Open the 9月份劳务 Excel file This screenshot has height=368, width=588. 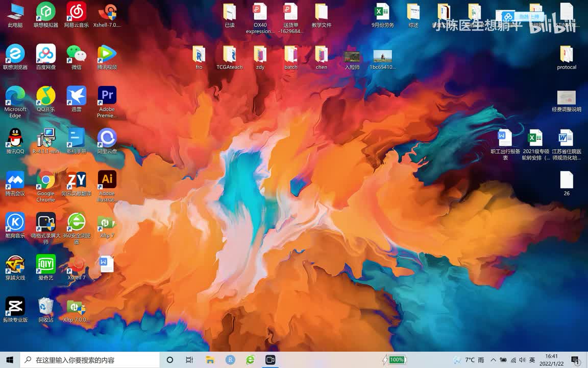382,15
